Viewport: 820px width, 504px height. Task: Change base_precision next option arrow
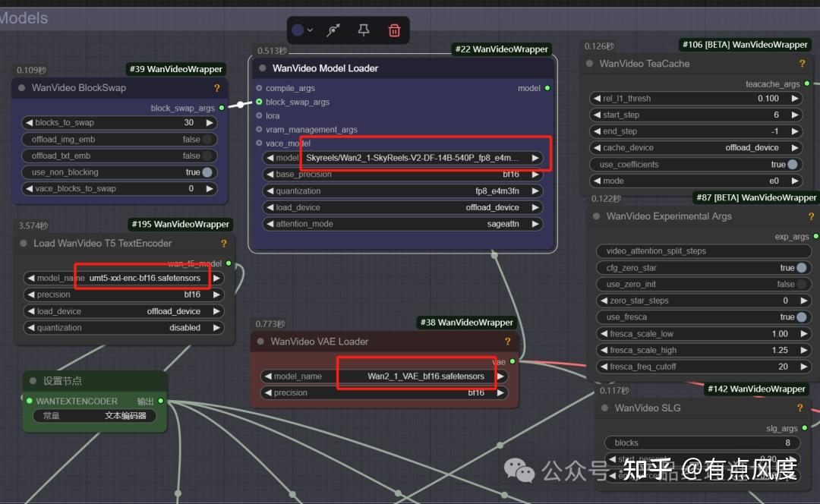535,174
